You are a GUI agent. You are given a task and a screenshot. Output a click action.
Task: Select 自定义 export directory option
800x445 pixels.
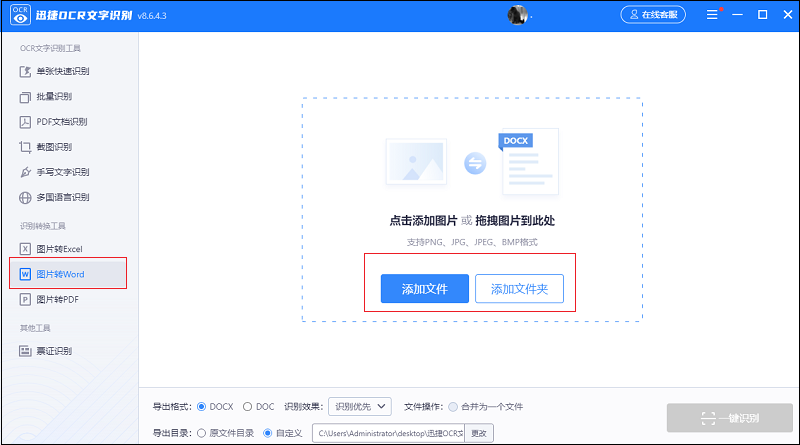[x=267, y=433]
